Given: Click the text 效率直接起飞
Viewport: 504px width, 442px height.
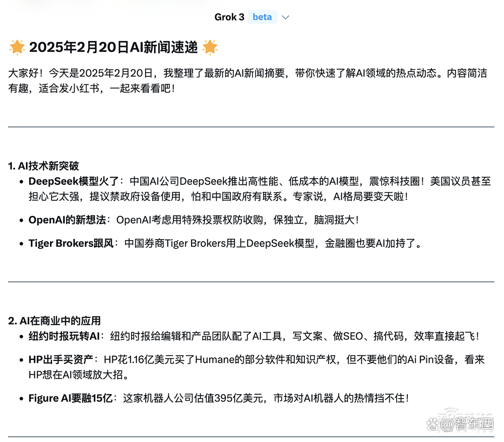Looking at the screenshot, I should coord(444,336).
